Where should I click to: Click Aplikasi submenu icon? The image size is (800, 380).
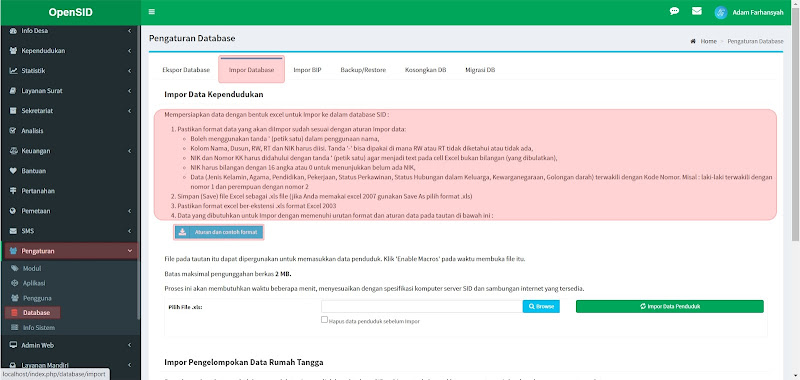point(14,283)
